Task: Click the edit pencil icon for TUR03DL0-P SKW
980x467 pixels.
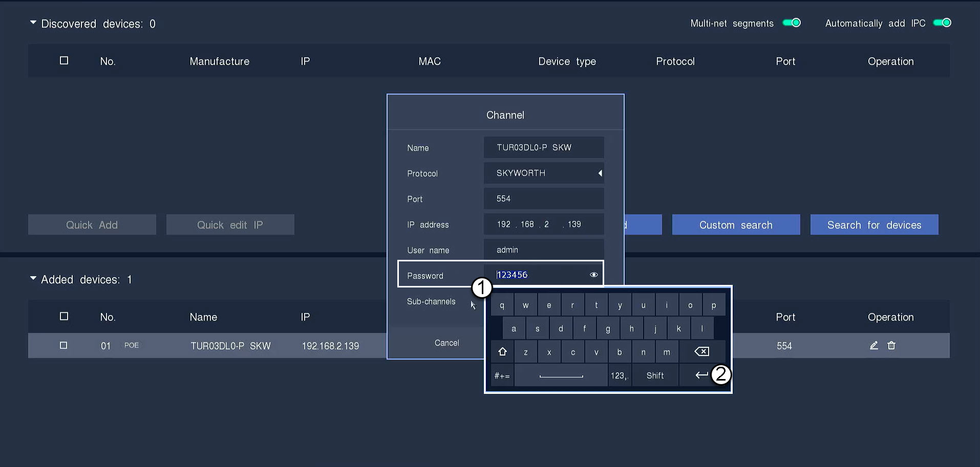Action: 874,345
